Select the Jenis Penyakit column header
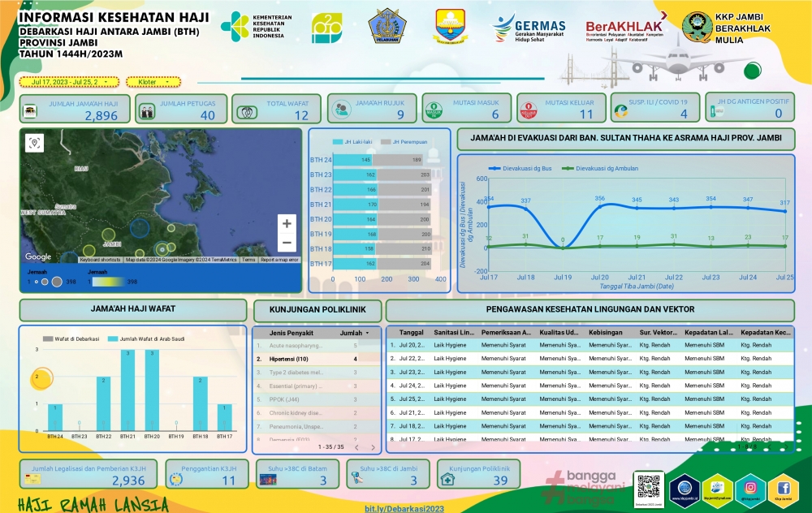This screenshot has height=513, width=812. pyautogui.click(x=291, y=333)
